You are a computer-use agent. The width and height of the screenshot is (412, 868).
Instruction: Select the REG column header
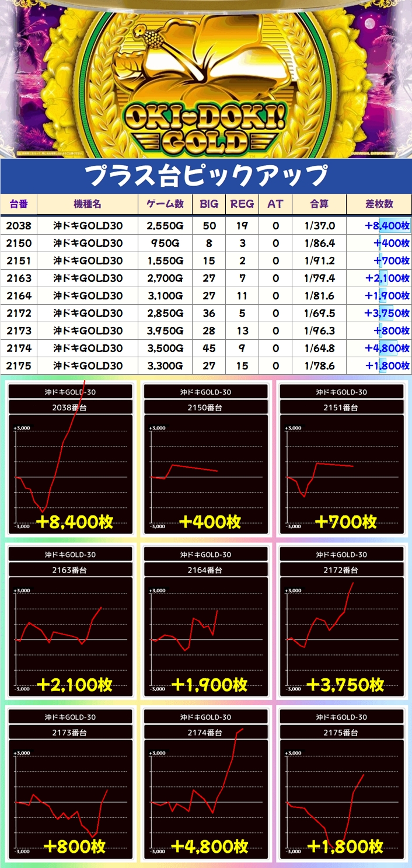(x=242, y=204)
